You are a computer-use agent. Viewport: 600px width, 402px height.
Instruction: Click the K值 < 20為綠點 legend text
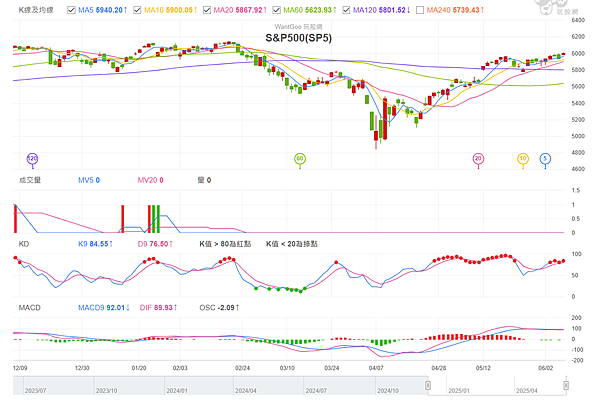[292, 244]
